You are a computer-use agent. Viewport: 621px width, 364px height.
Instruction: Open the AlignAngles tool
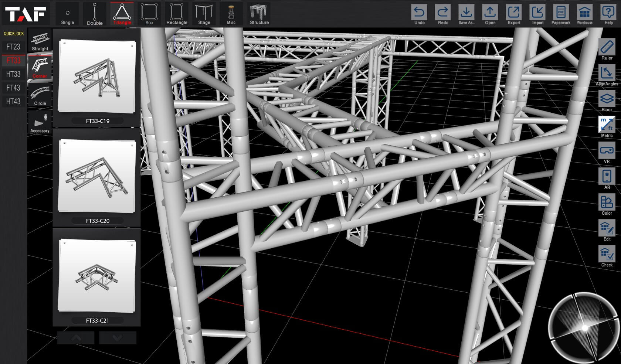pos(607,76)
